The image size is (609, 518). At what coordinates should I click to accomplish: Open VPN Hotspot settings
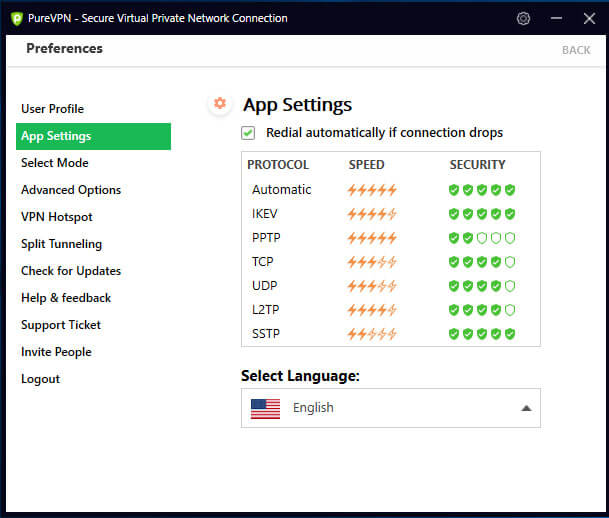pos(57,217)
